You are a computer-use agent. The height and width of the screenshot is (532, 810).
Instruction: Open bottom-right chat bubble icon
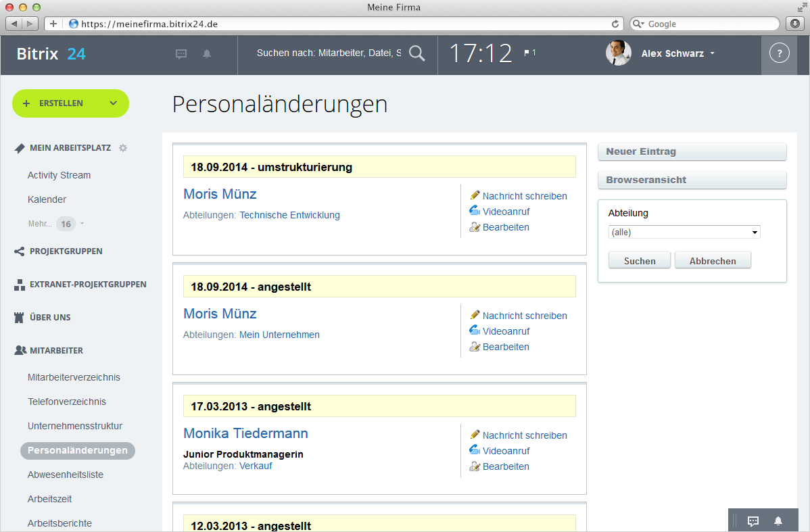(x=753, y=521)
